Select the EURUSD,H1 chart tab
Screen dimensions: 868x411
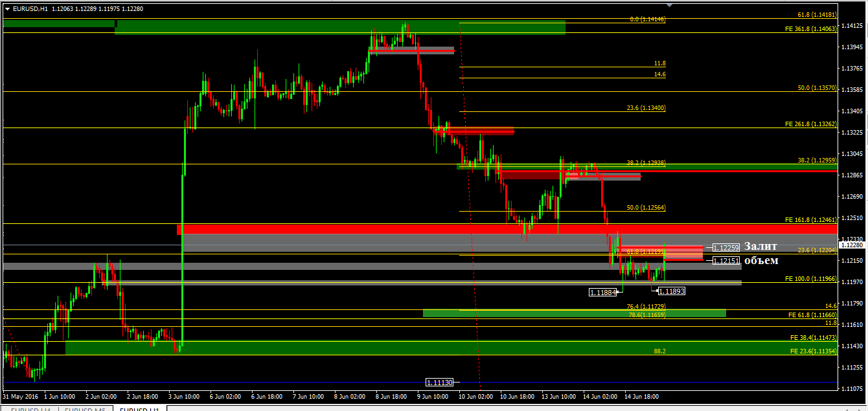pyautogui.click(x=139, y=409)
